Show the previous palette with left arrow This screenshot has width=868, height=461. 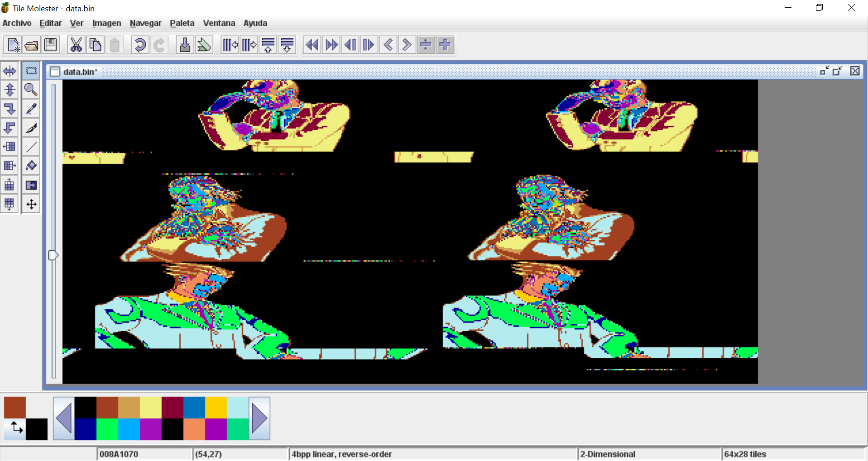pos(64,418)
